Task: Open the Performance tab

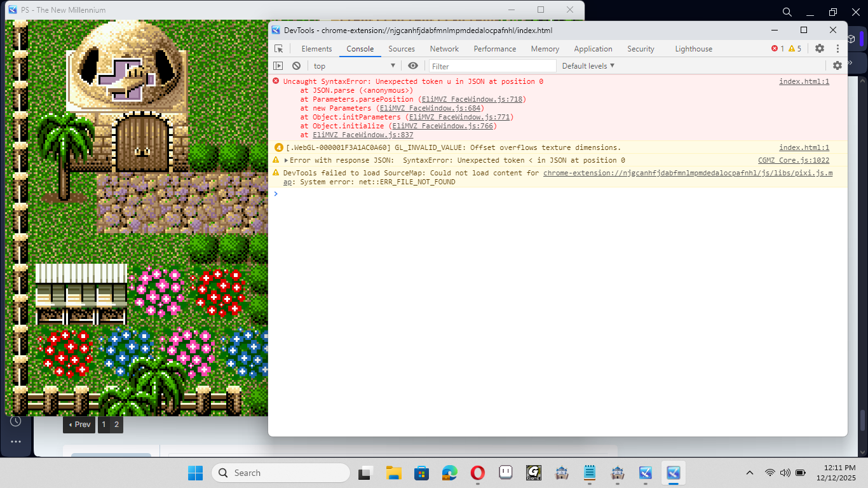Action: pyautogui.click(x=495, y=49)
